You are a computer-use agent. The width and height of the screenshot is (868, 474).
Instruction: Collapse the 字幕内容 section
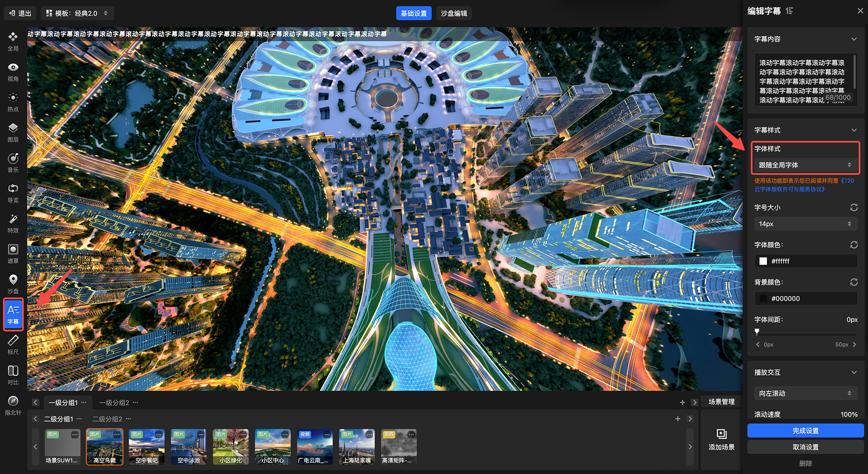click(854, 39)
